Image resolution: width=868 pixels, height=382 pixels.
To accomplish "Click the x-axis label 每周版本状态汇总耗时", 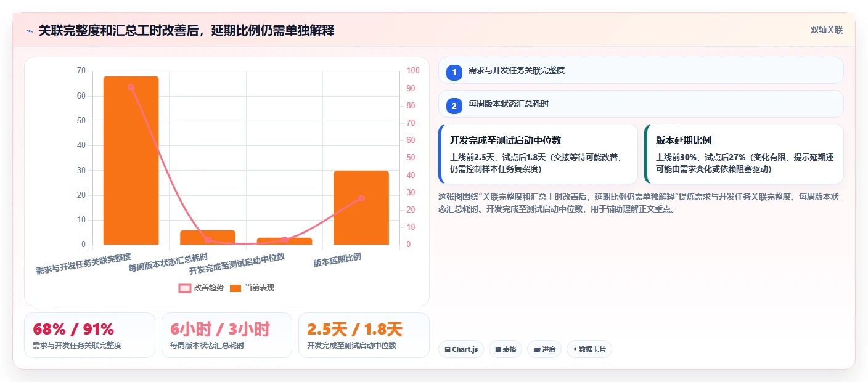I will pyautogui.click(x=168, y=262).
